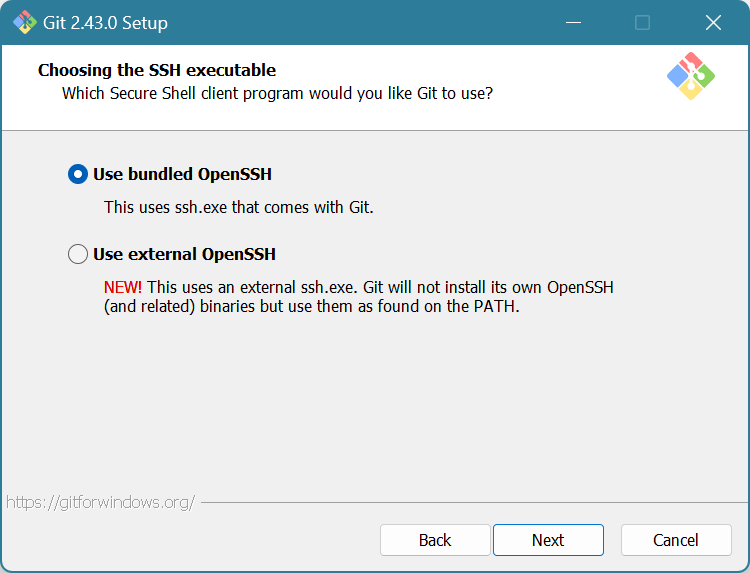Close the Git 2.43.0 Setup window
Viewport: 750px width, 573px height.
[713, 22]
